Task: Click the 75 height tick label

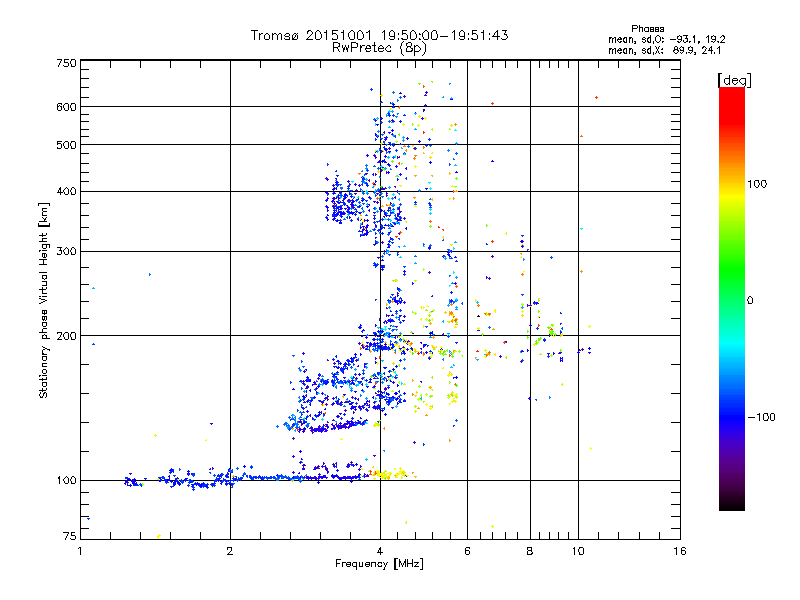Action: [69, 536]
